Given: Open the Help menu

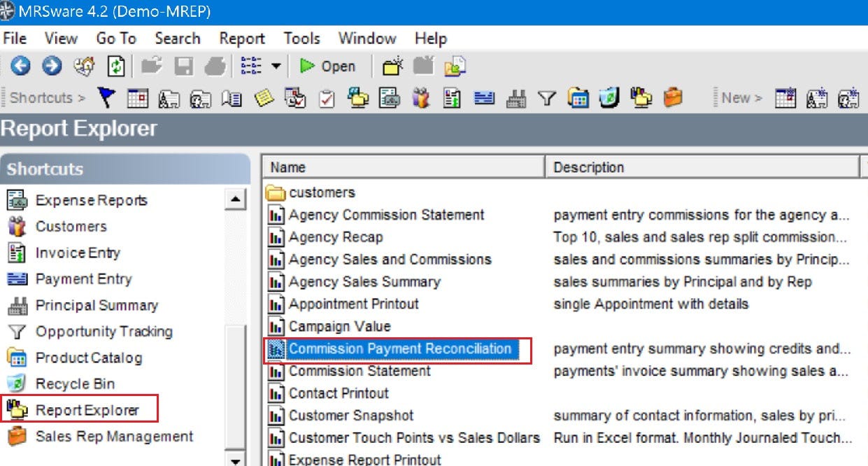Looking at the screenshot, I should click(x=430, y=38).
